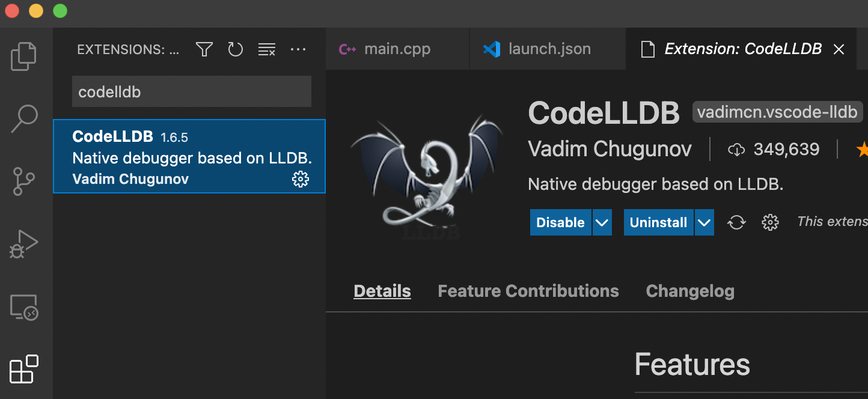
Task: Click the macOS yellow minimize button
Action: (x=36, y=11)
